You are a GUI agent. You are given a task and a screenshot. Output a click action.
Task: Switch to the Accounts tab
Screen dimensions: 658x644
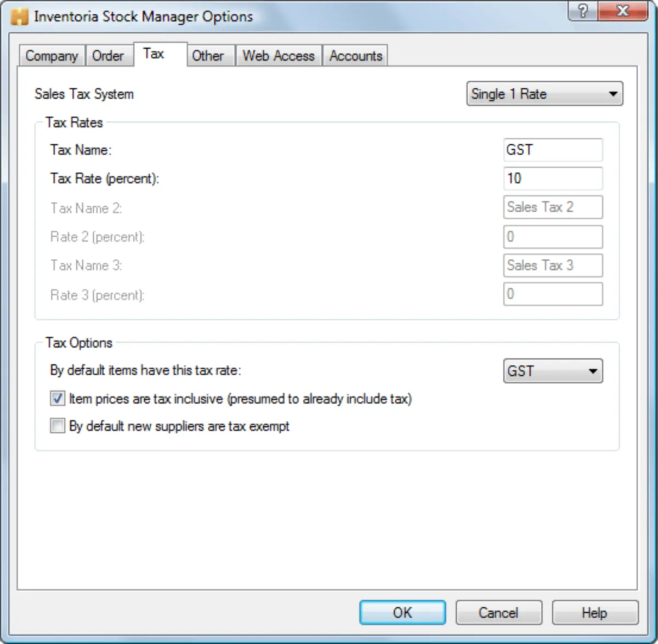[x=356, y=56]
